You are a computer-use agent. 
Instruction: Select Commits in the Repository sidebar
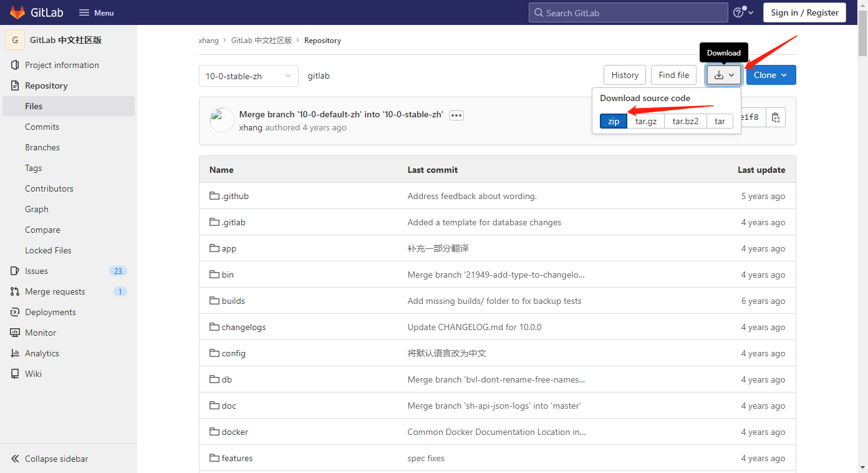[x=42, y=126]
